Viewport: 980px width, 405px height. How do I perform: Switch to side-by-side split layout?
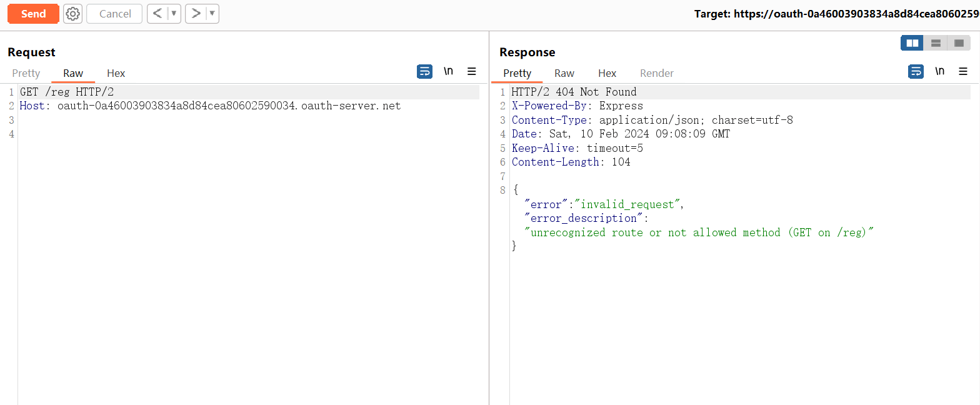(x=912, y=43)
